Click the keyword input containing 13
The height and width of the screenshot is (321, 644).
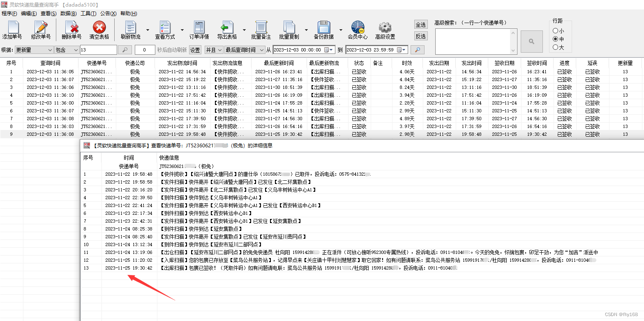[x=98, y=50]
